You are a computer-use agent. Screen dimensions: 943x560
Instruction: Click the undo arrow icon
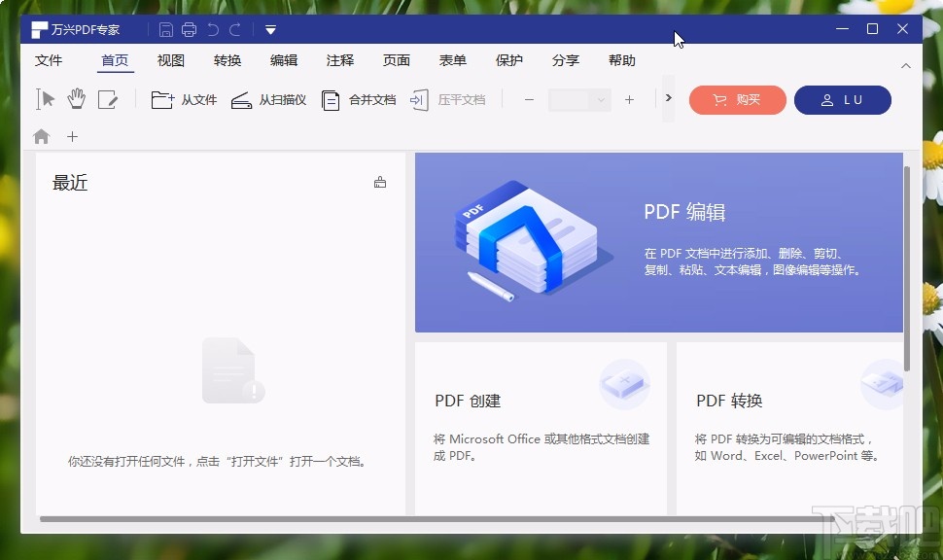213,28
